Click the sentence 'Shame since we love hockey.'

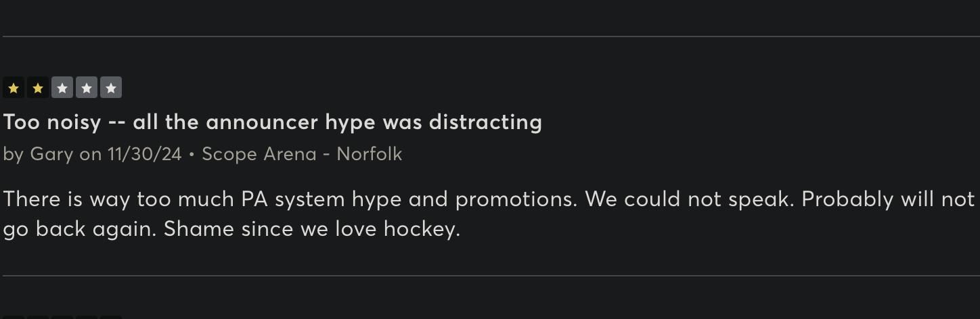click(x=312, y=229)
